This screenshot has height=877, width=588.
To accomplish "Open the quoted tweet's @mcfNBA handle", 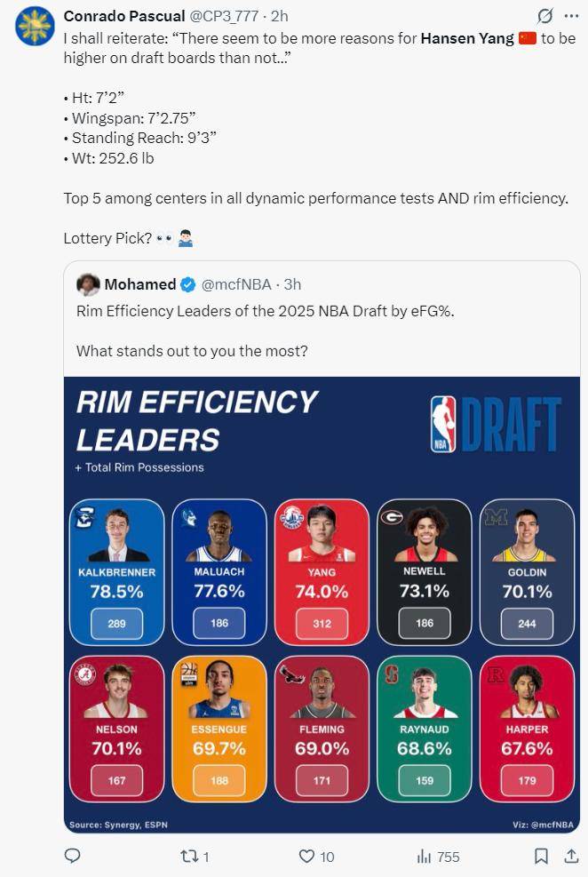I will coord(236,284).
